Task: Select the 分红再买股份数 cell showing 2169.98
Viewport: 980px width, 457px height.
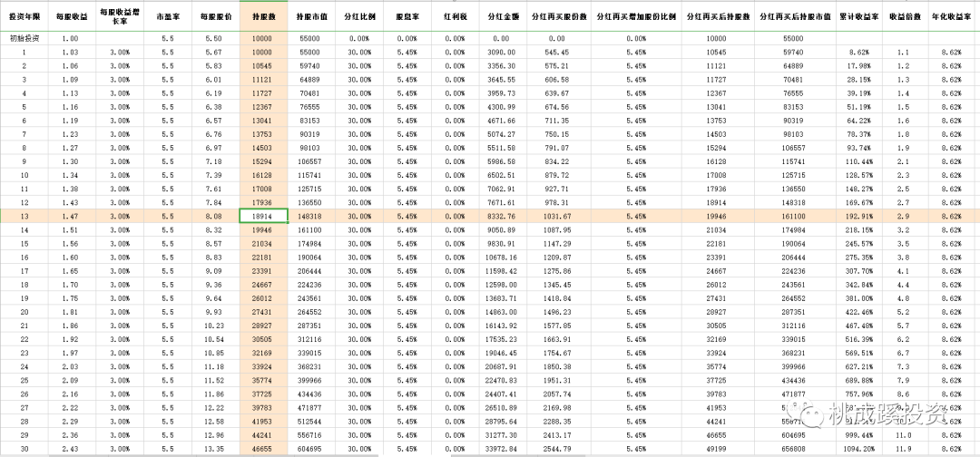Action: pos(557,408)
